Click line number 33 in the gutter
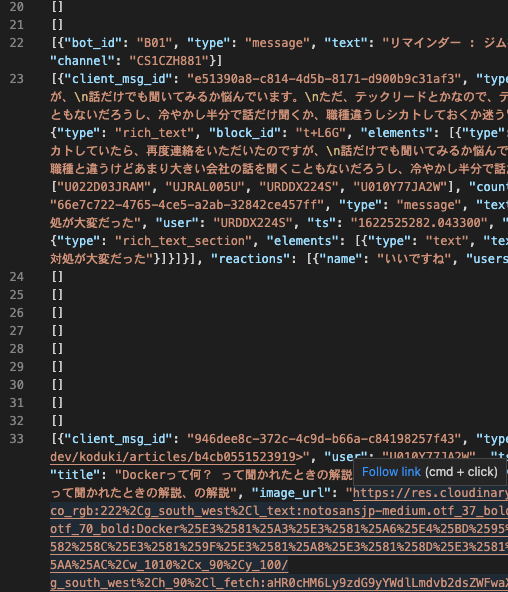 pos(17,439)
